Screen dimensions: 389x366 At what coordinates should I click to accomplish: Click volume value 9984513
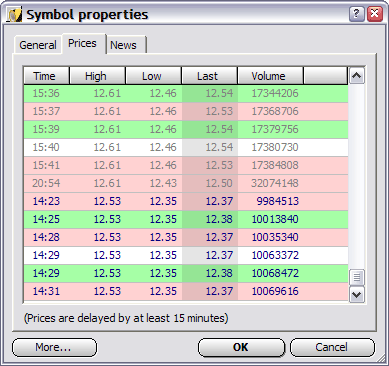pos(278,201)
